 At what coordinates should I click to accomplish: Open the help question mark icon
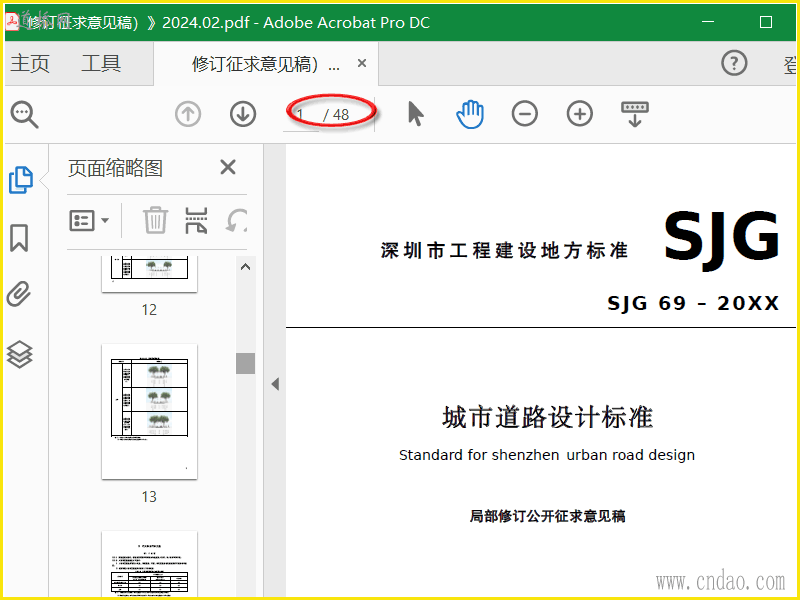click(734, 63)
